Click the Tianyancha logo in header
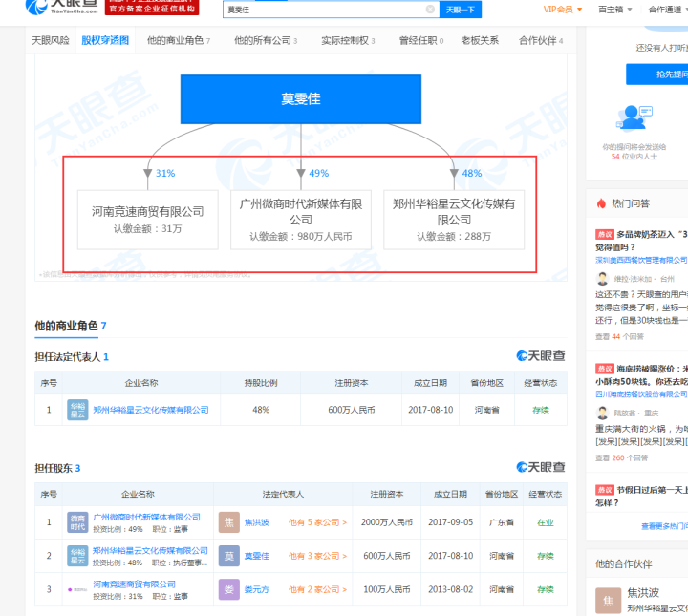 [x=61, y=7]
